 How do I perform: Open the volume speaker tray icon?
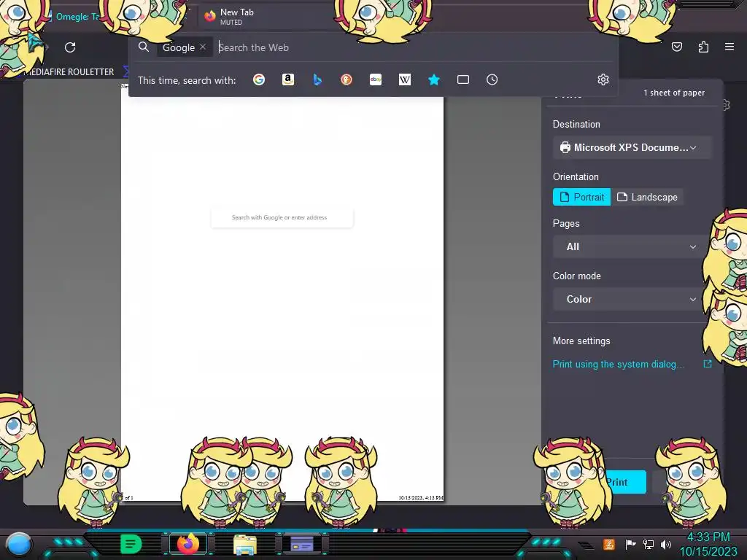(x=666, y=544)
